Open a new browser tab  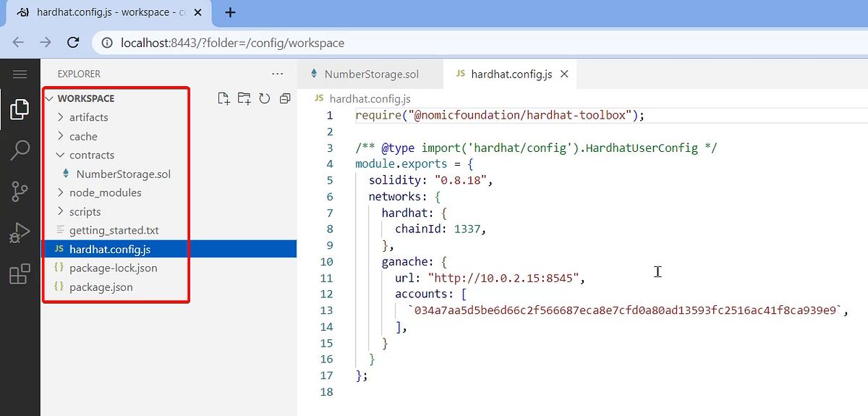pos(231,12)
